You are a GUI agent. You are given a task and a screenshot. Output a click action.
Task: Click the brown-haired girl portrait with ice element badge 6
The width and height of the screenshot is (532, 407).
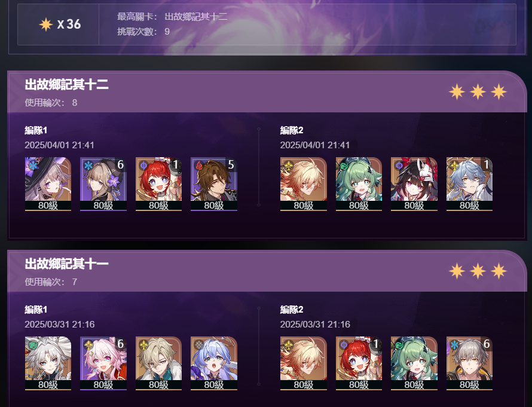tap(103, 184)
